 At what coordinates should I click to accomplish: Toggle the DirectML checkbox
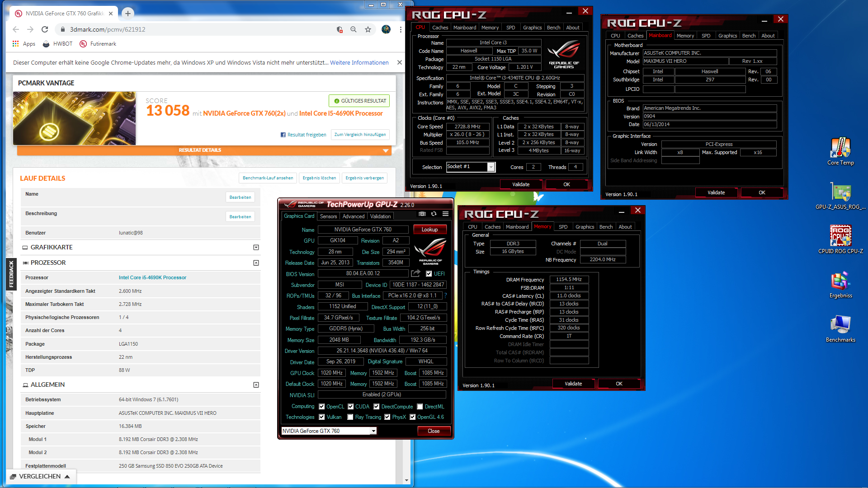pyautogui.click(x=420, y=406)
